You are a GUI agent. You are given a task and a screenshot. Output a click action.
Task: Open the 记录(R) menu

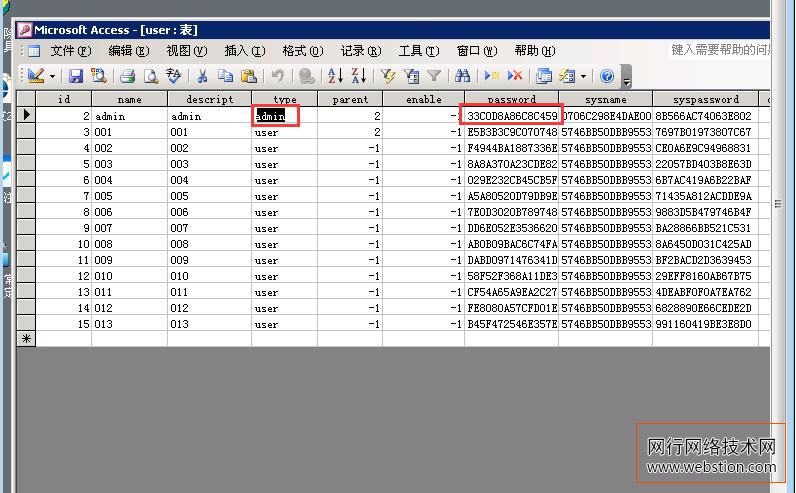pyautogui.click(x=360, y=50)
